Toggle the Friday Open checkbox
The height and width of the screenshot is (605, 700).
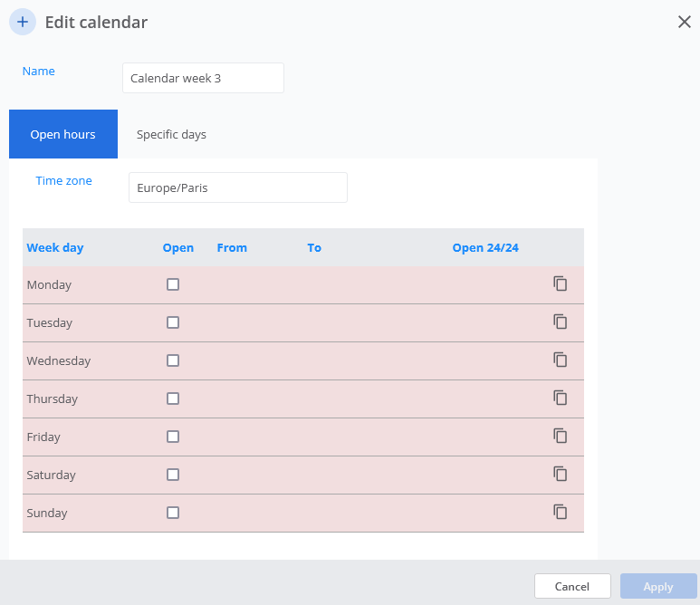173,437
